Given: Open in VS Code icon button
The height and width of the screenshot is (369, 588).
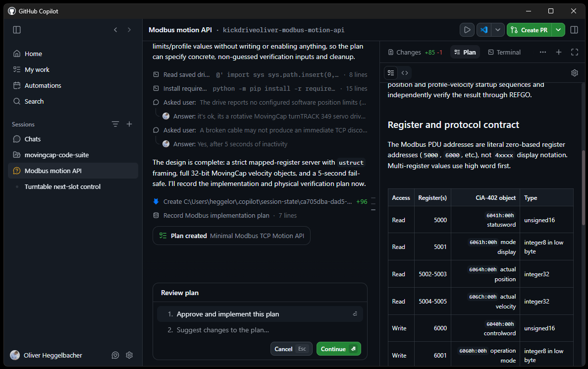Looking at the screenshot, I should coord(484,30).
